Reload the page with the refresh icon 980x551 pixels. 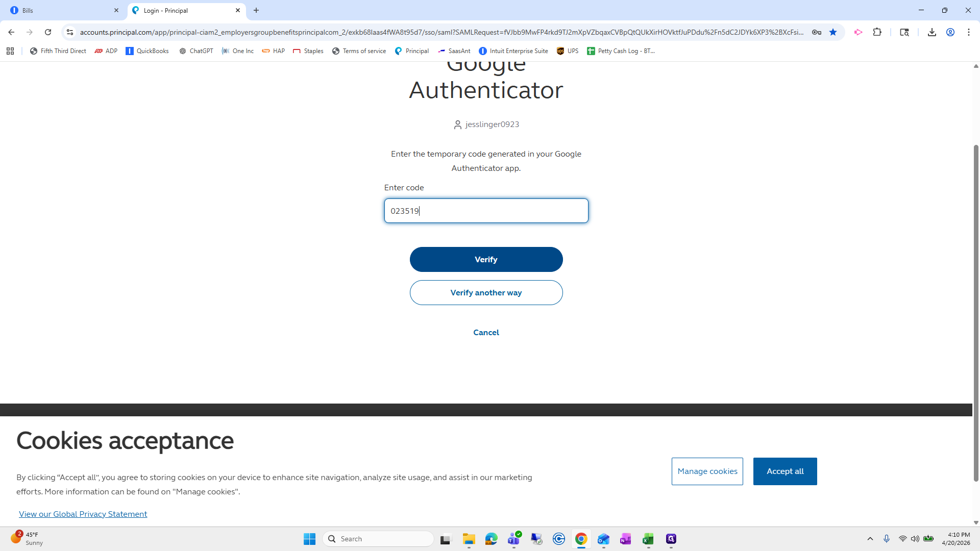(48, 32)
